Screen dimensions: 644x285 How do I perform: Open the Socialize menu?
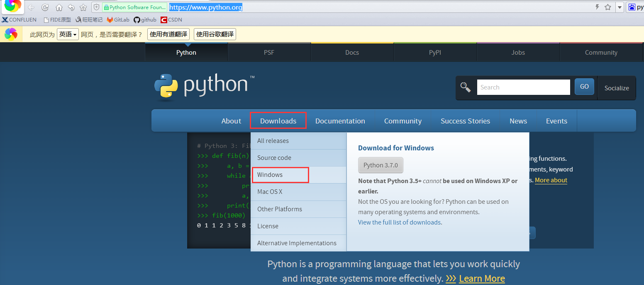click(617, 88)
